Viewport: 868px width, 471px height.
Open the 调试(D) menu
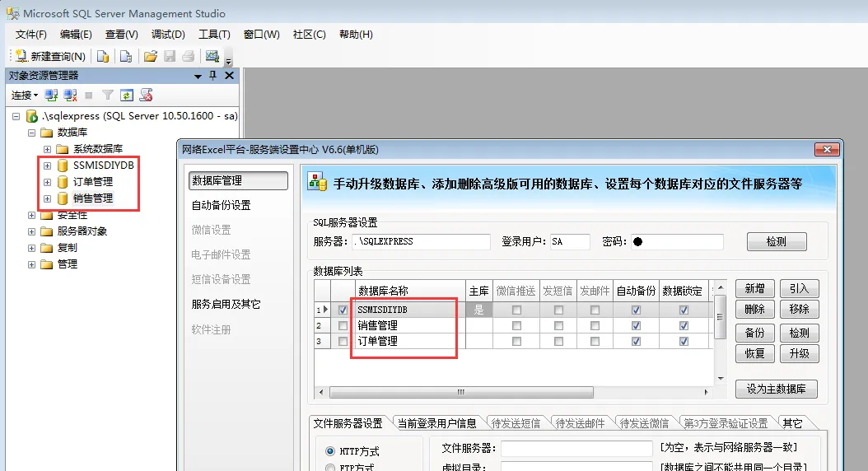[x=168, y=35]
